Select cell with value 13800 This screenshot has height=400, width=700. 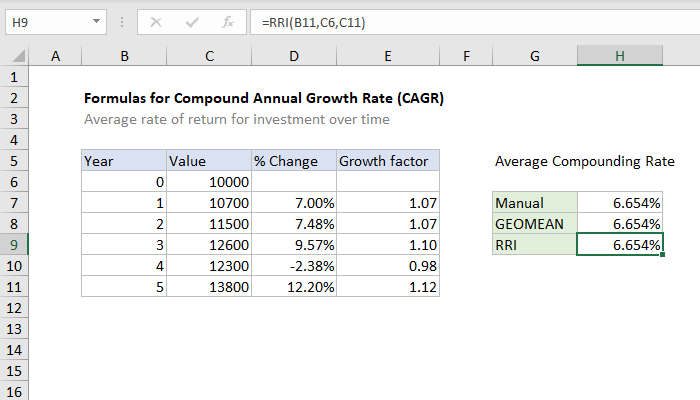point(209,287)
